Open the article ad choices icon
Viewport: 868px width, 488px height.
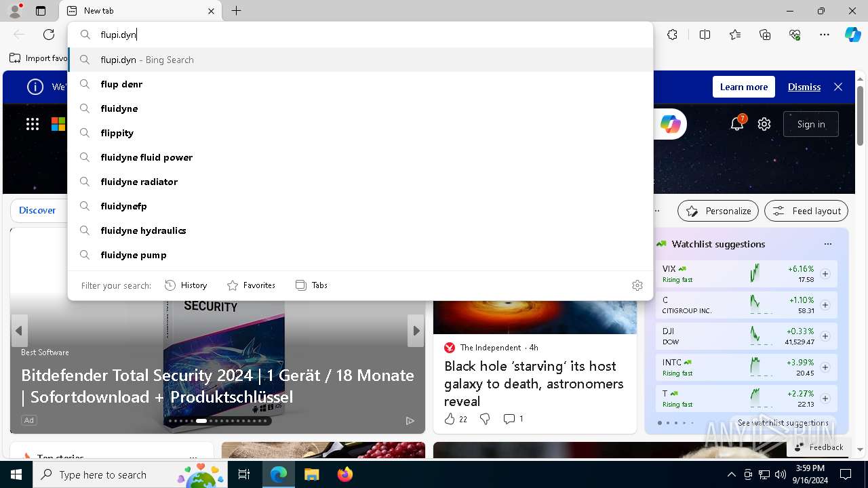tap(410, 420)
